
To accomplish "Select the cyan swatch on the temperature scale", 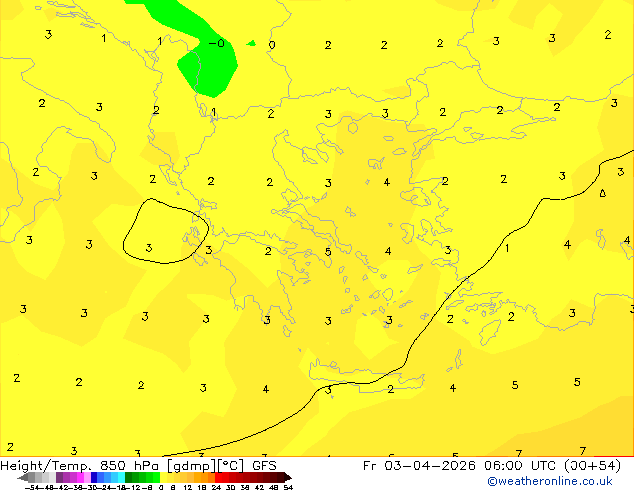I will pos(121,477).
